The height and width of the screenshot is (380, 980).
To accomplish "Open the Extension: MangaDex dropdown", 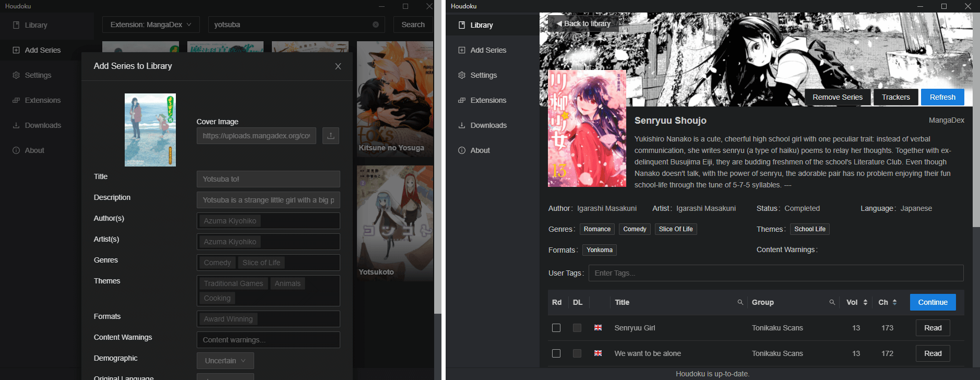I will 151,25.
